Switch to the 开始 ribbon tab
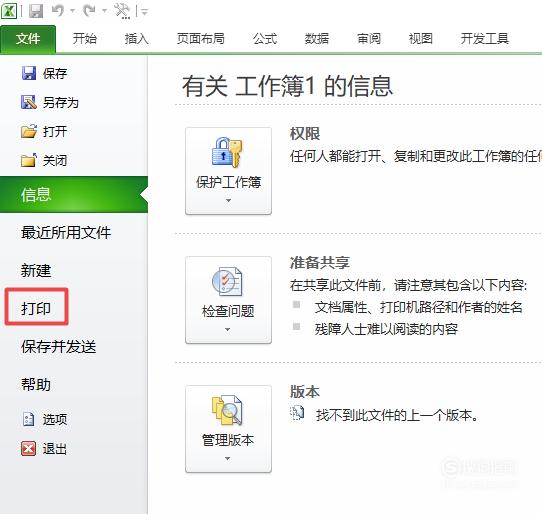Screen dimensions: 542x514 click(x=85, y=38)
